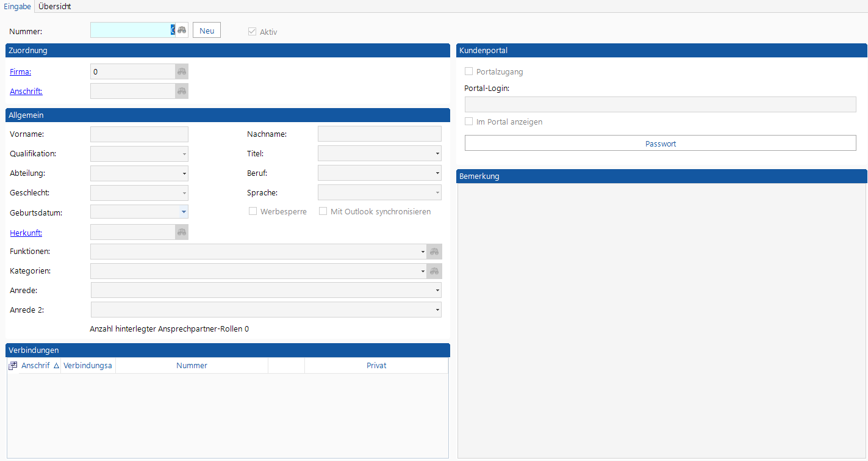Click binoculars search icon next to Nummer field
This screenshot has height=461, width=868.
click(182, 30)
